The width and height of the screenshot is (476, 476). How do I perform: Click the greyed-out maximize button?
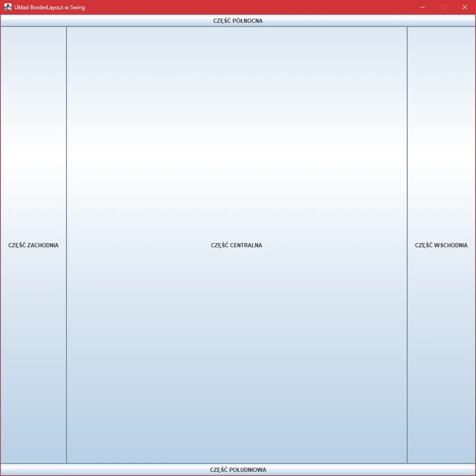pyautogui.click(x=443, y=7)
